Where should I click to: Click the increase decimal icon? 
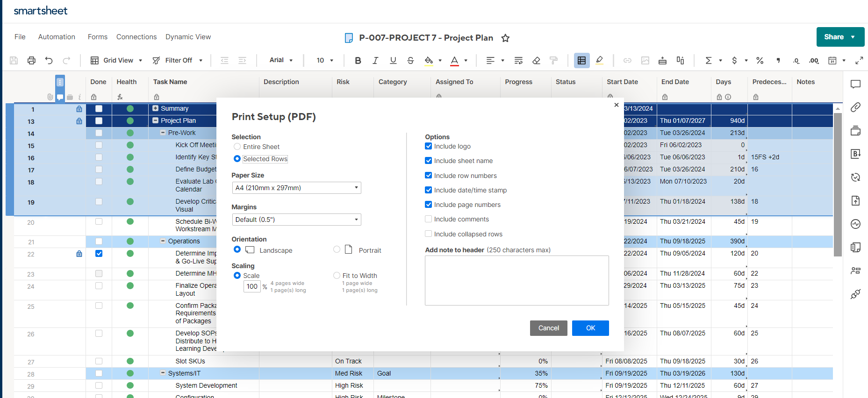coord(814,60)
